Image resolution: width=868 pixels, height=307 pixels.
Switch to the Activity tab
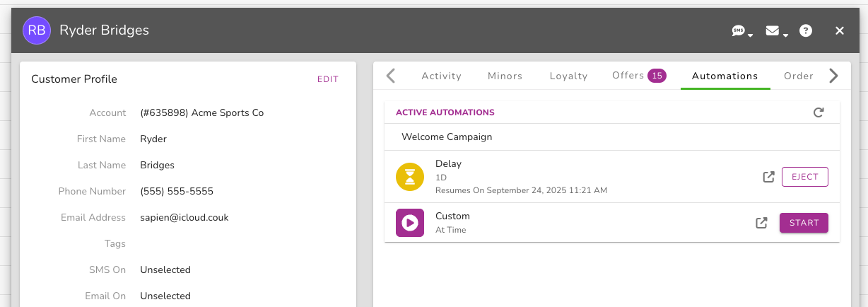click(x=441, y=76)
